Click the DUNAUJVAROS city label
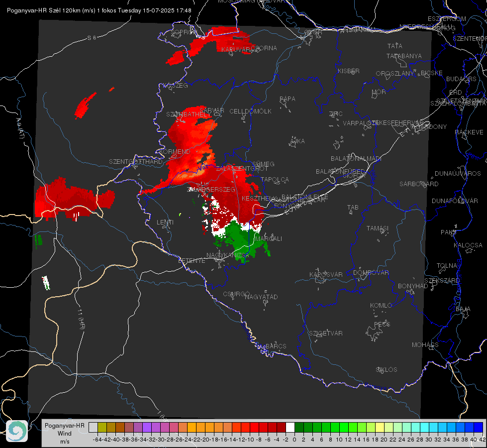Viewport: 487px width, 448px height. click(458, 174)
